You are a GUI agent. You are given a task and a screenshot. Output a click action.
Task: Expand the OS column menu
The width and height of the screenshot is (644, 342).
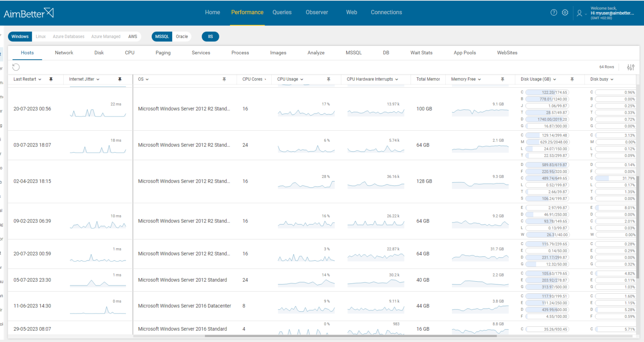point(147,79)
